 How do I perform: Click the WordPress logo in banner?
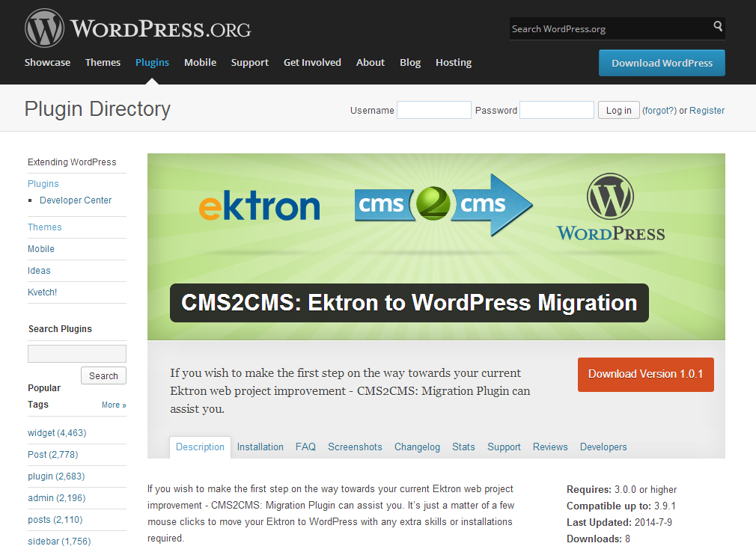tap(611, 206)
